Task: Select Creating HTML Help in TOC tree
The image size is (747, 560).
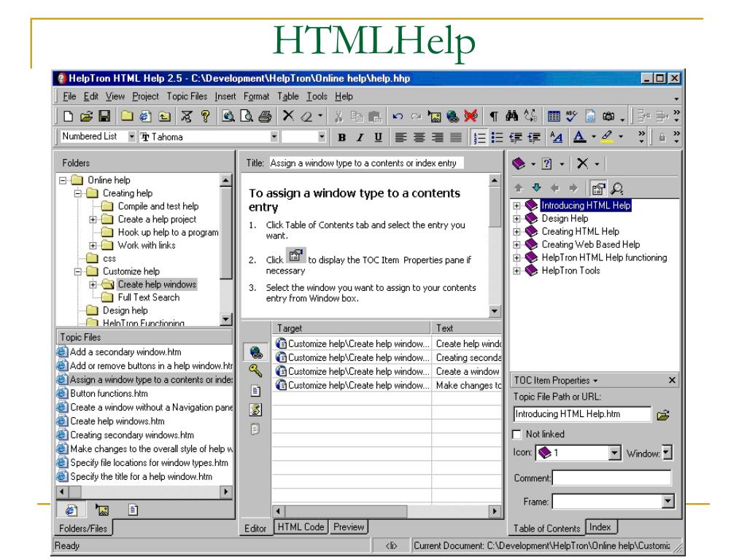Action: pos(580,231)
